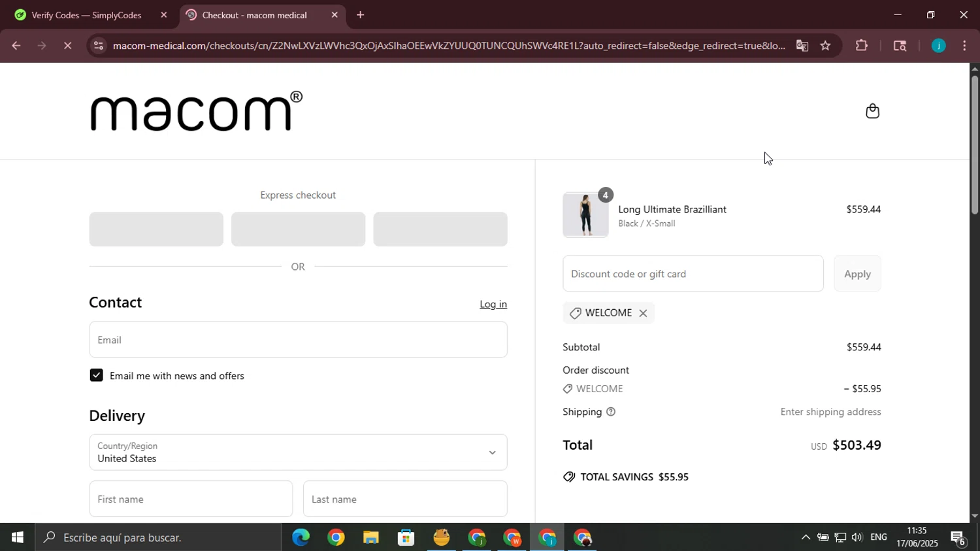Screen dimensions: 980x551
Task: Stop loading the page
Action: [x=68, y=46]
